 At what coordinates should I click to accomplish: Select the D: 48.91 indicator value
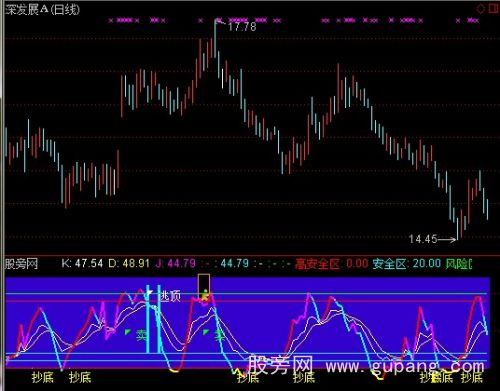point(129,264)
